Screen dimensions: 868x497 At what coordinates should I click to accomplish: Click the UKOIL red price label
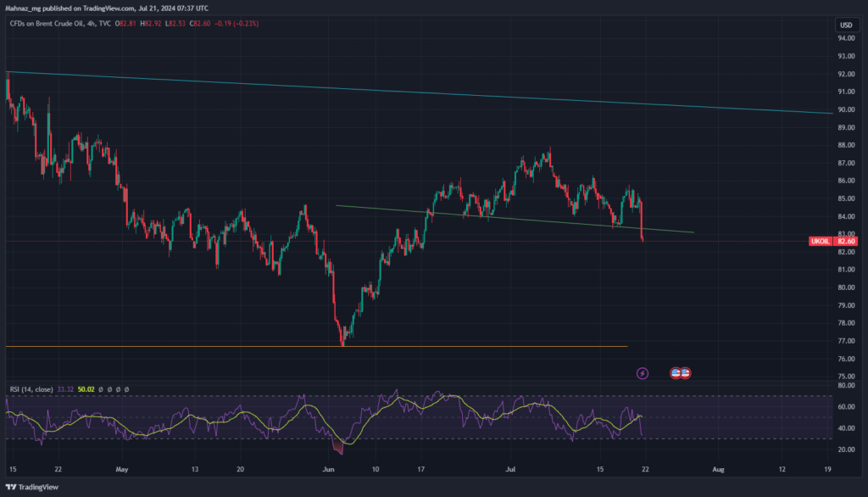[x=821, y=241]
